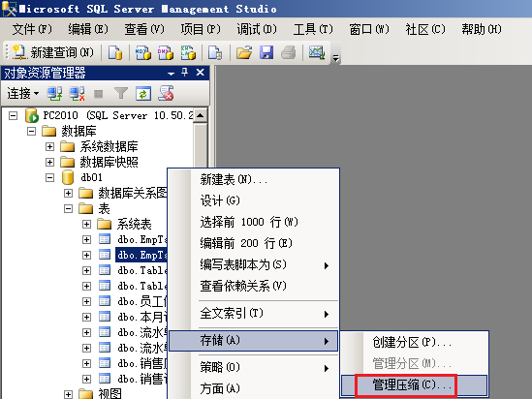
Task: Expand the 系统表 folder
Action: tap(86, 224)
